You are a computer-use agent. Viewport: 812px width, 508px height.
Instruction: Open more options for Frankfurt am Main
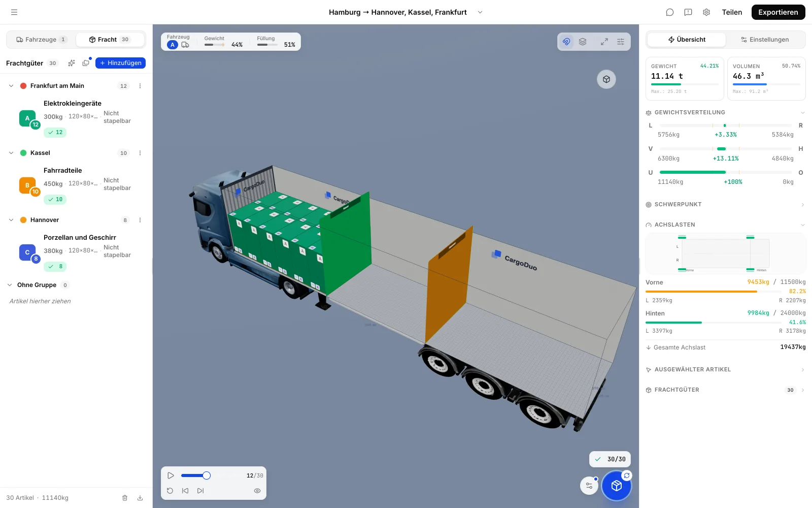point(140,86)
